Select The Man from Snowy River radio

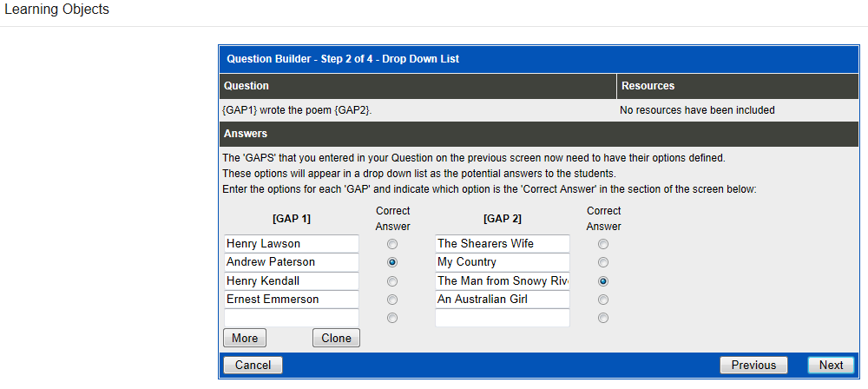click(x=603, y=281)
